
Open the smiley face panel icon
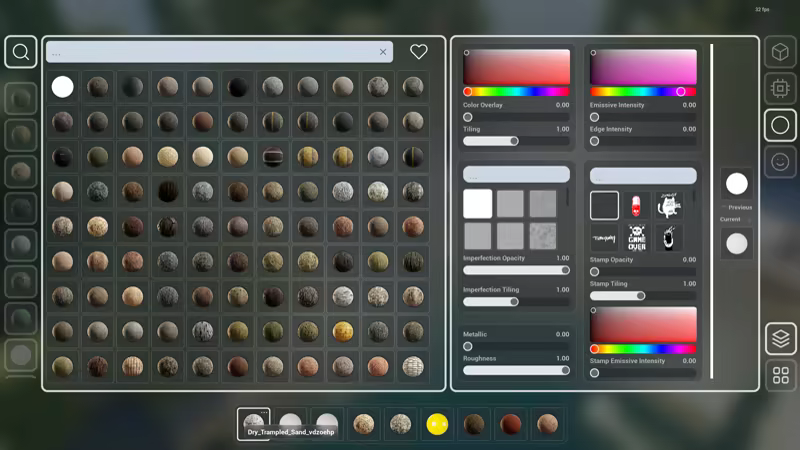pos(780,161)
